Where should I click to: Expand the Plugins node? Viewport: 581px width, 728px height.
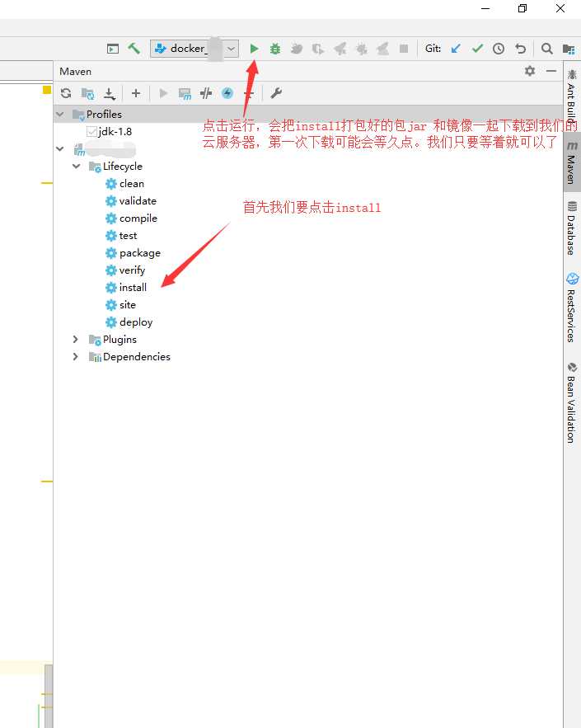tap(76, 340)
